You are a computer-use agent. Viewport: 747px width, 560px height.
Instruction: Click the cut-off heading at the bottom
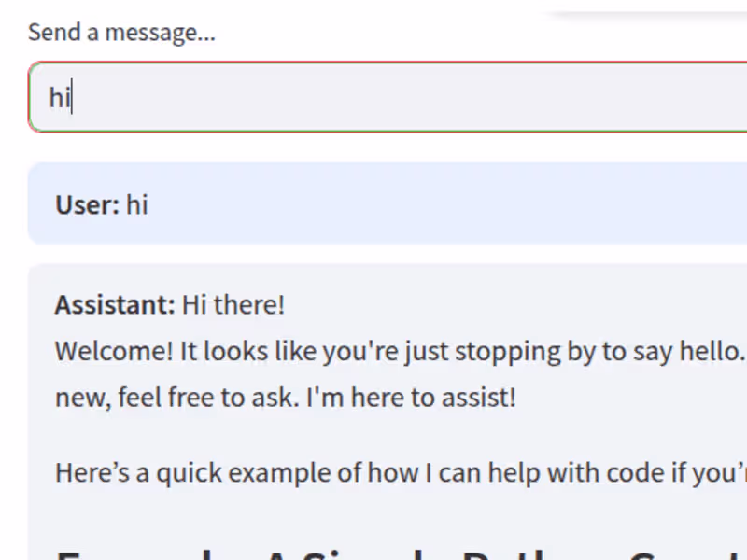tap(373, 553)
